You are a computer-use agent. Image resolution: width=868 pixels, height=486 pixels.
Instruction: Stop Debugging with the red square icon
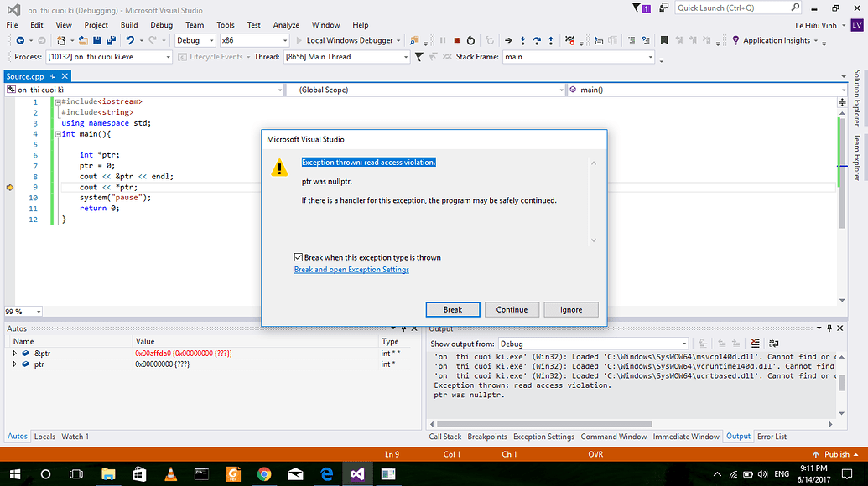tap(456, 39)
